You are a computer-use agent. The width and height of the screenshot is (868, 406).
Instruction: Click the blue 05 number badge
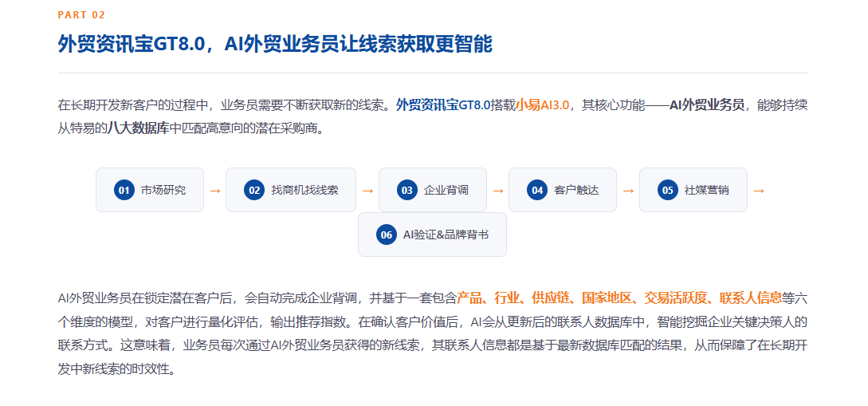click(x=668, y=191)
